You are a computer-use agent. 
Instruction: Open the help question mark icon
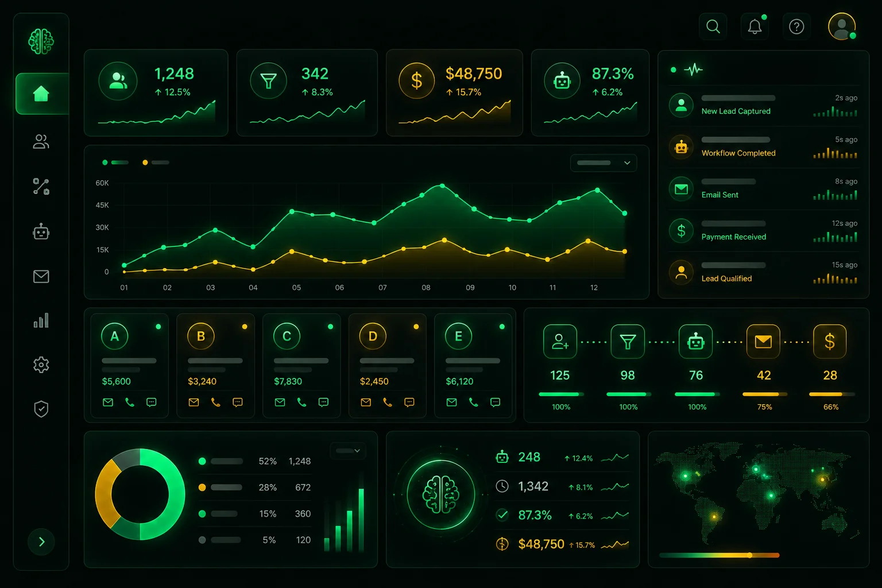pos(796,26)
